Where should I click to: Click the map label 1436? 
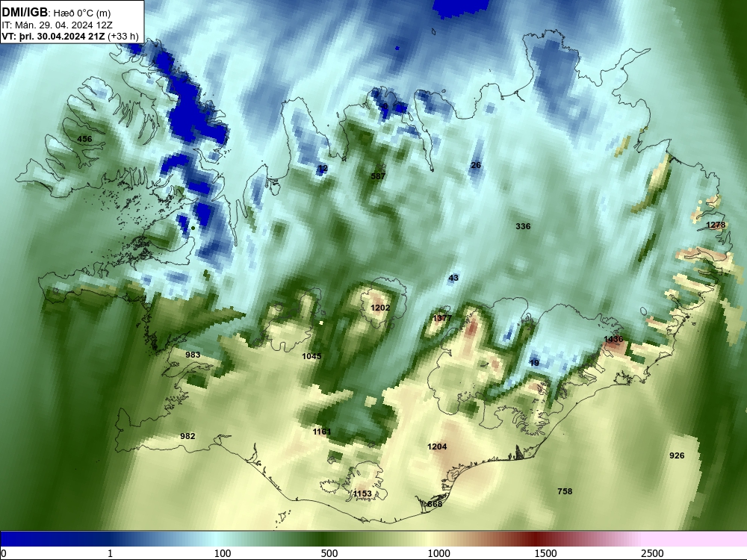point(613,339)
